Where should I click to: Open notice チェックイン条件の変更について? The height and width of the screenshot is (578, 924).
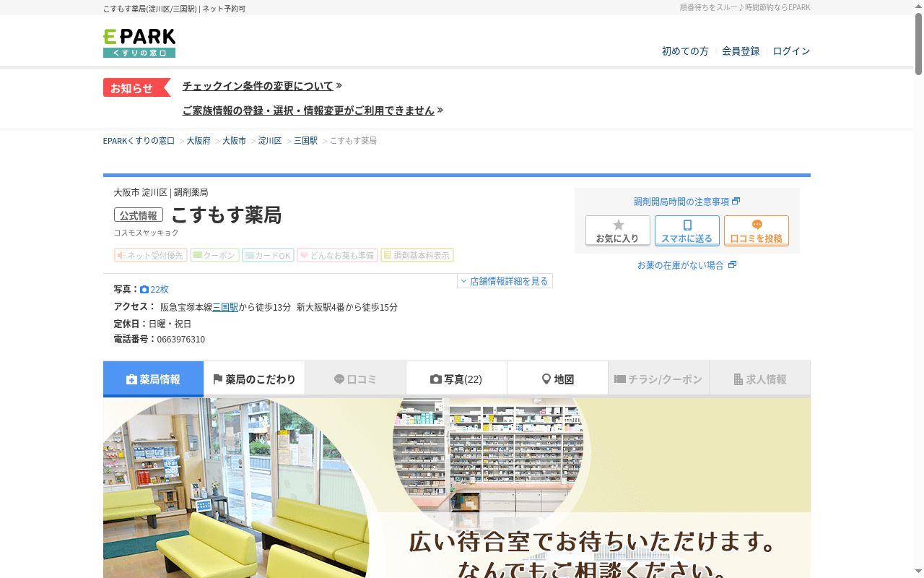(258, 86)
